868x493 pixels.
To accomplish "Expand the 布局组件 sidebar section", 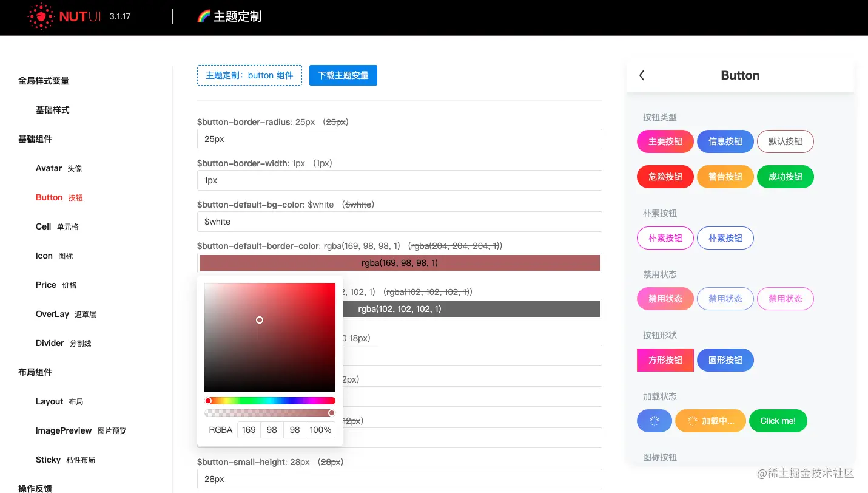I will [35, 372].
